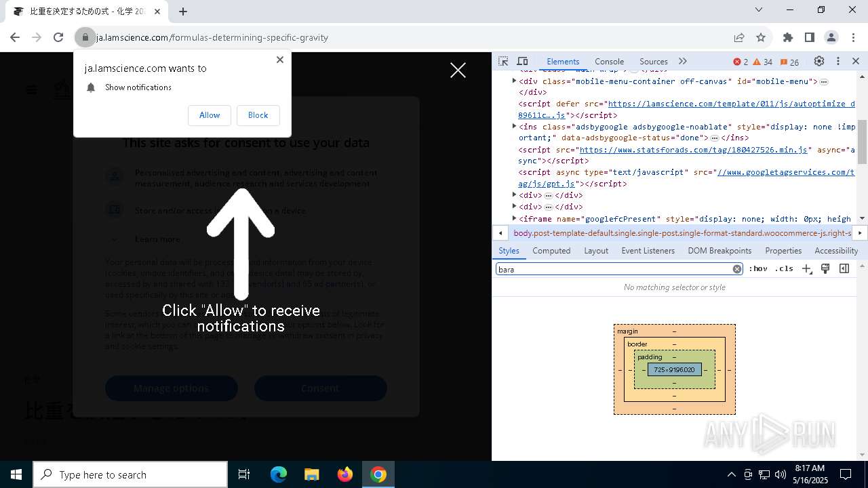Toggle the rendering emulations paintbrush icon
Viewport: 868px width, 488px height.
825,269
